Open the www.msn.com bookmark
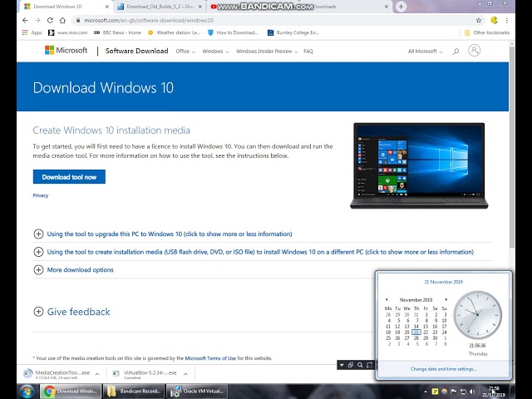This screenshot has height=399, width=532. point(68,32)
